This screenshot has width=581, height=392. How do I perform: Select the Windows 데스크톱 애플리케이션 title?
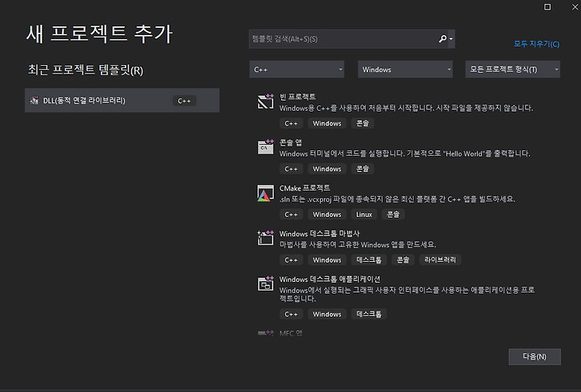[x=329, y=279]
